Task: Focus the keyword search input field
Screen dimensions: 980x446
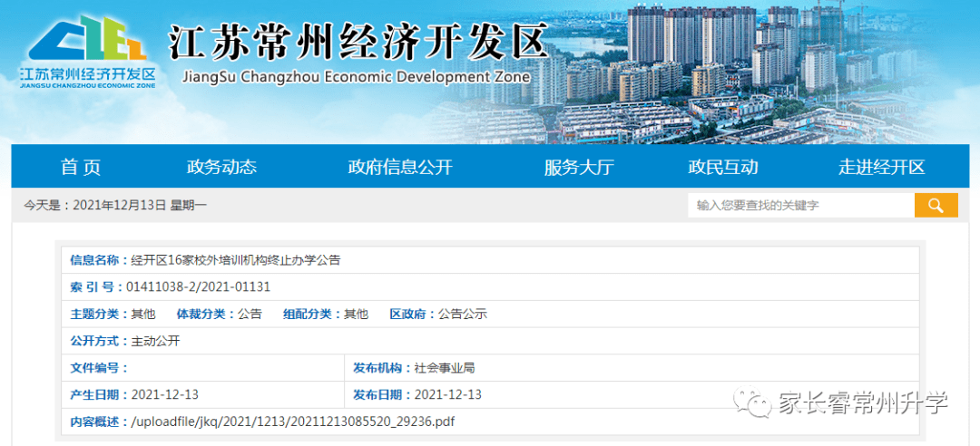Action: (x=800, y=205)
